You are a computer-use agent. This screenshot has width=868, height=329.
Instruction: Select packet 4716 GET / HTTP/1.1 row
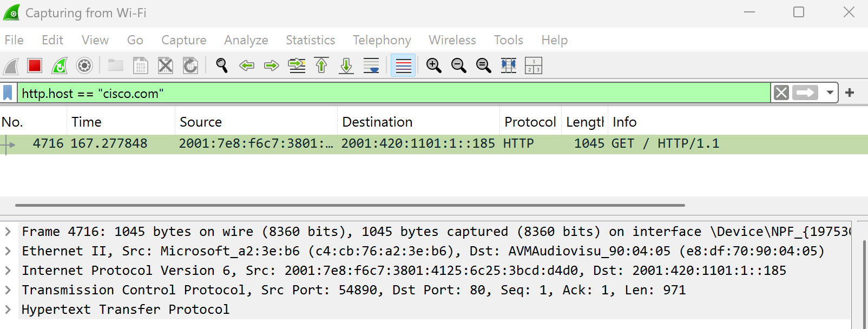[x=434, y=144]
